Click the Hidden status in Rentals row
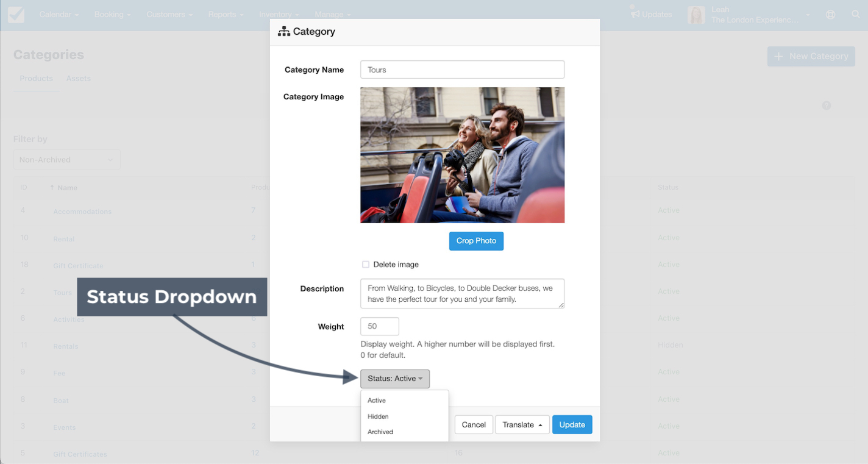Viewport: 868px width, 464px height. (x=670, y=344)
